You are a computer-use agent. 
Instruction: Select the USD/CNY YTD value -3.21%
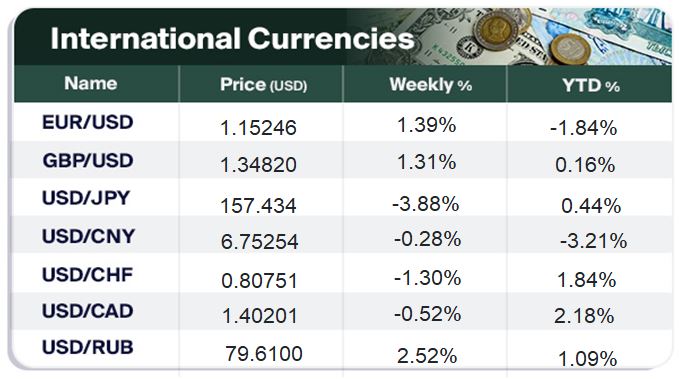[x=594, y=241]
